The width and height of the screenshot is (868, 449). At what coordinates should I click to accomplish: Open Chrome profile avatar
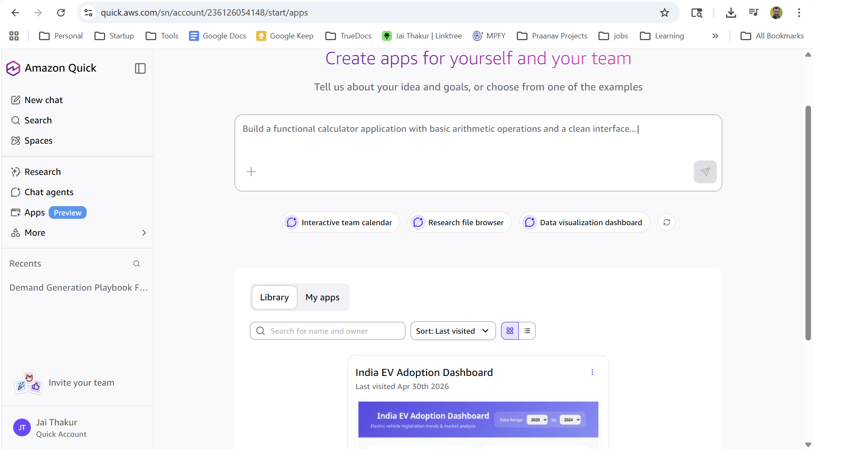pyautogui.click(x=776, y=13)
